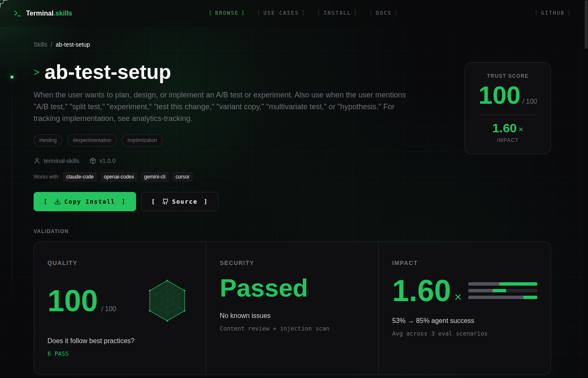The width and height of the screenshot is (588, 378).
Task: Click the package icon next to v1.0.0
Action: click(93, 161)
